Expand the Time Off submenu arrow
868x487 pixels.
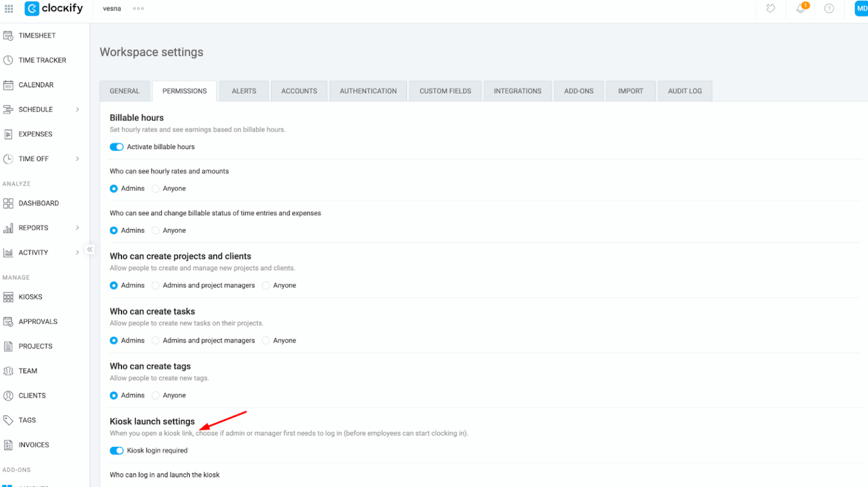tap(77, 159)
